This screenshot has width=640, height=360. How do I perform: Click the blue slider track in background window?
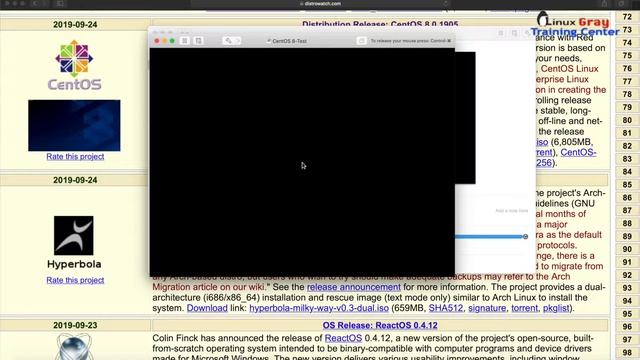489,236
